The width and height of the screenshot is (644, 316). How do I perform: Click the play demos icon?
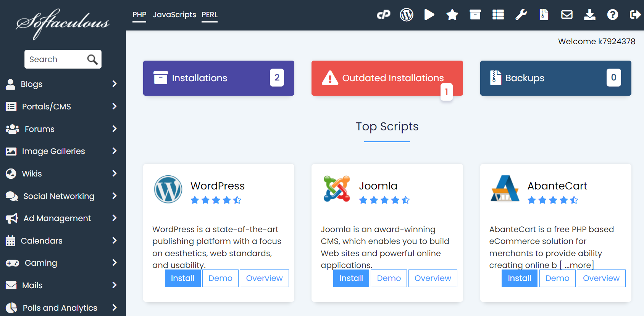click(x=429, y=15)
